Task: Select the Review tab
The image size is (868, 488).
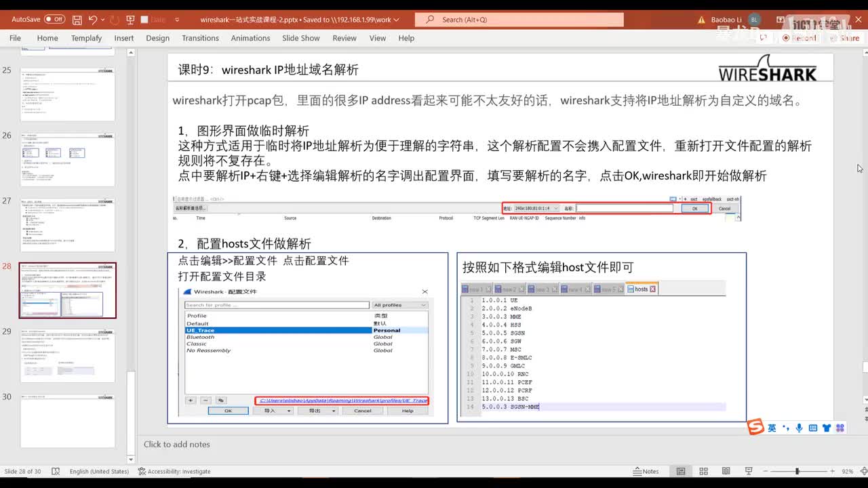Action: coord(344,38)
